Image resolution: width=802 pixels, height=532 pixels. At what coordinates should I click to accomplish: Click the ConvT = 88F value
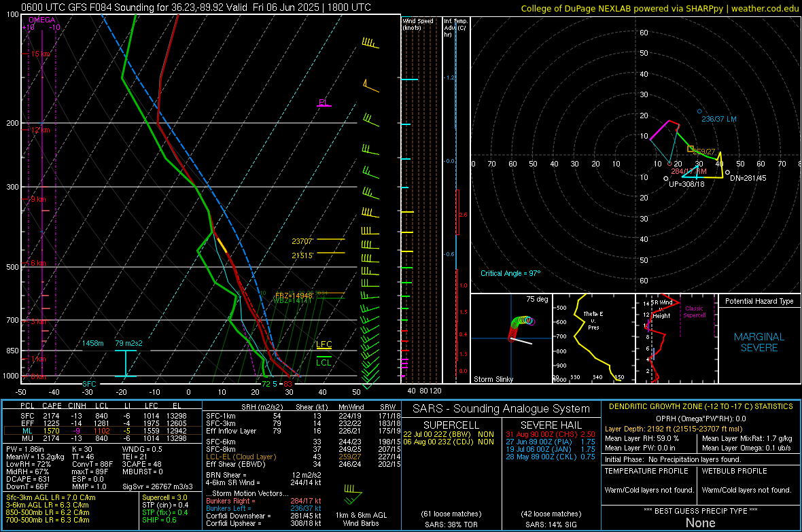[92, 464]
